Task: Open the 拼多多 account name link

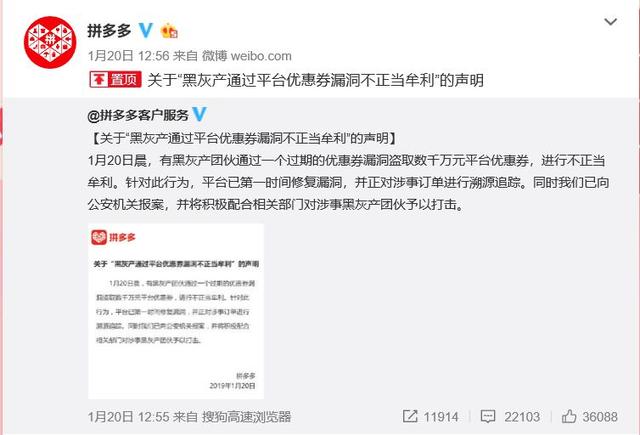Action: pos(109,31)
